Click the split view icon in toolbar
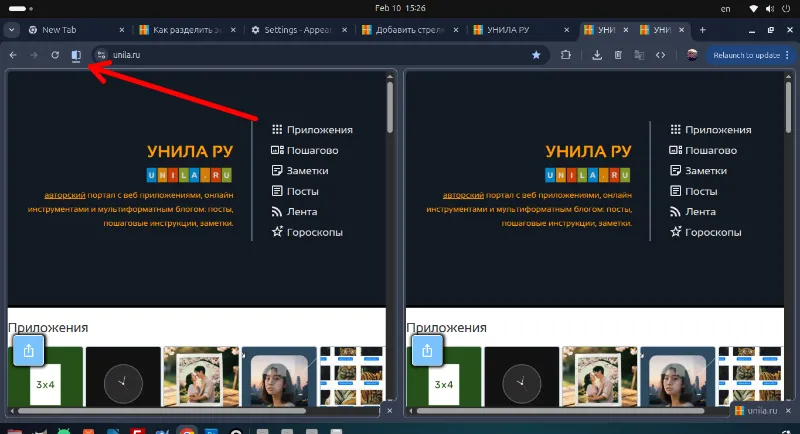 76,55
